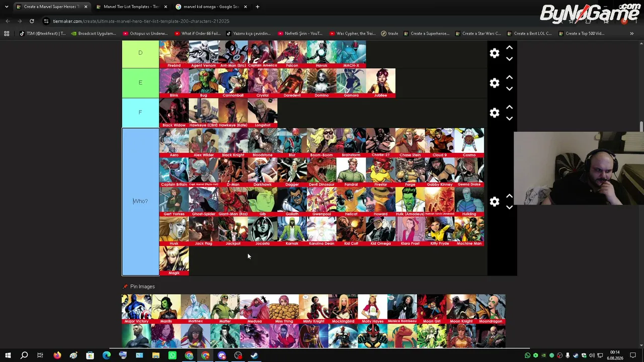This screenshot has width=644, height=362.
Task: Move tier E row up
Action: (509, 77)
